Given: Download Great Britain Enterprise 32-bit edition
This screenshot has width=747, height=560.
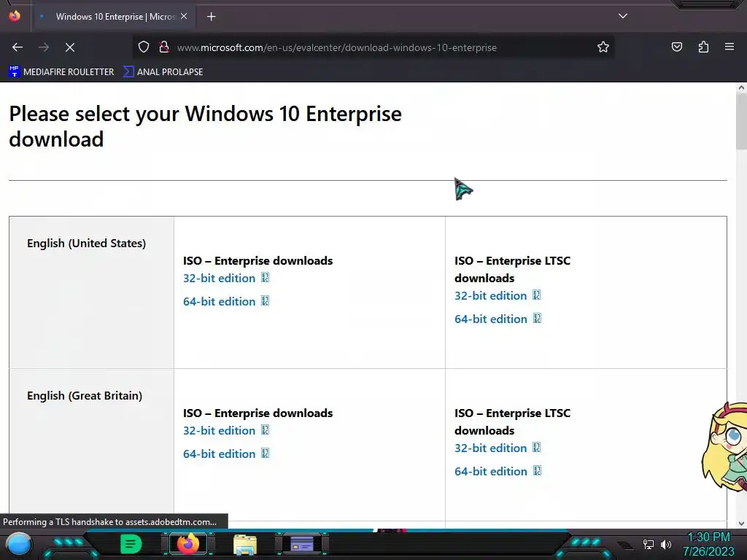Looking at the screenshot, I should tap(219, 430).
